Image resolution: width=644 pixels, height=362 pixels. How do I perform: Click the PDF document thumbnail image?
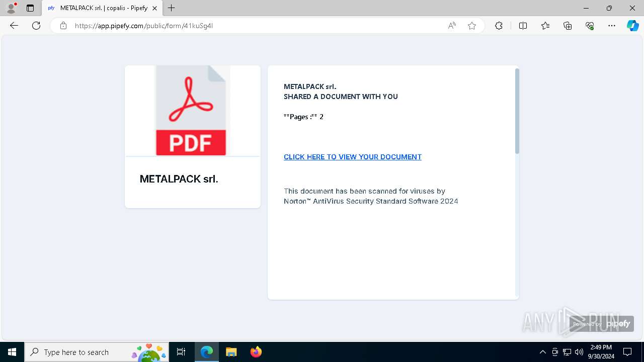(x=192, y=111)
